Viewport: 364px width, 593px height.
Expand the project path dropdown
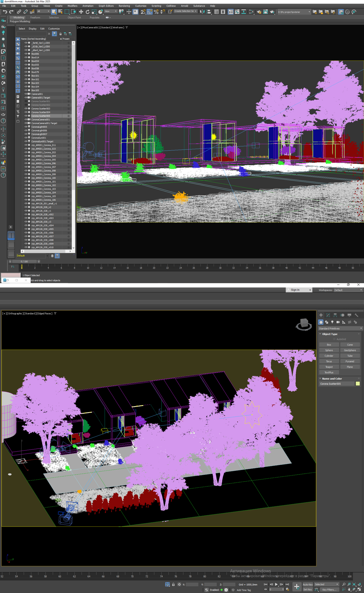[x=309, y=12]
